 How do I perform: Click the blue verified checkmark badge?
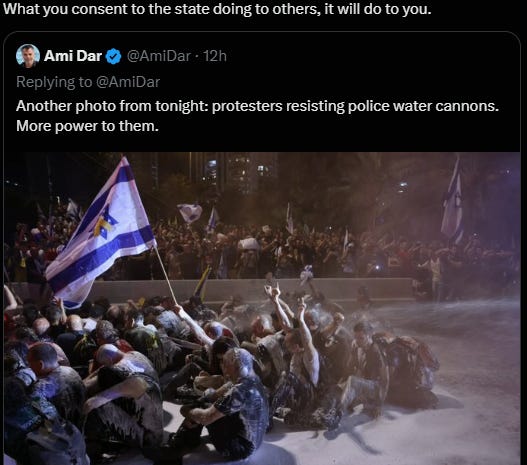(114, 56)
